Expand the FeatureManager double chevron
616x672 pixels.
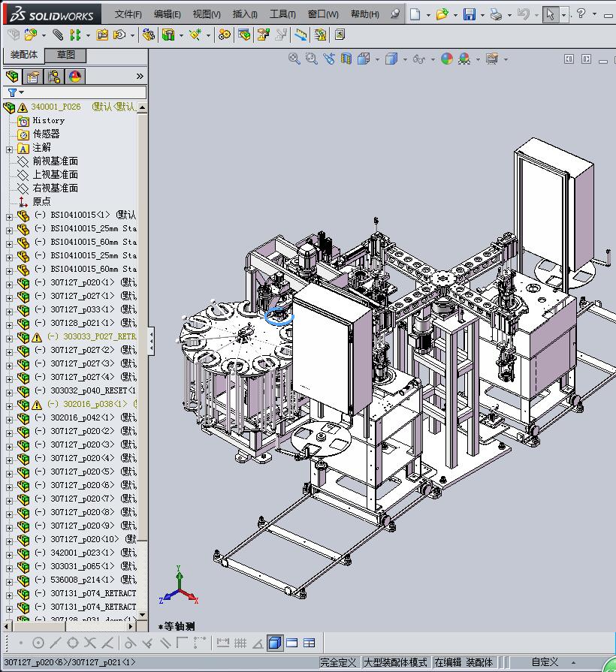(140, 77)
